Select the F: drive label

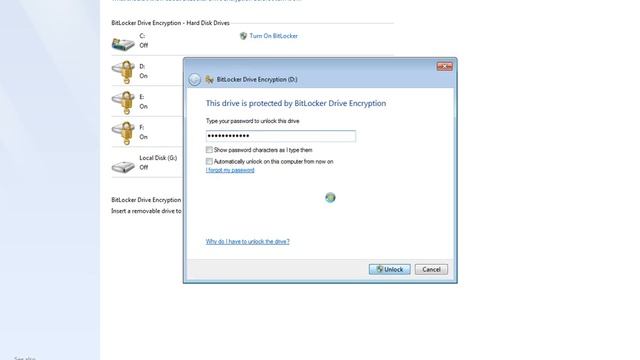[142, 127]
